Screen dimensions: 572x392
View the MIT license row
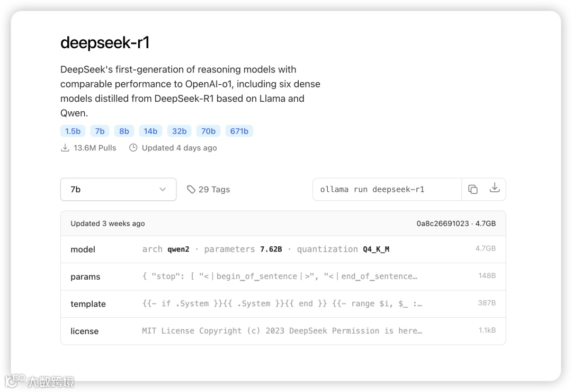click(283, 331)
